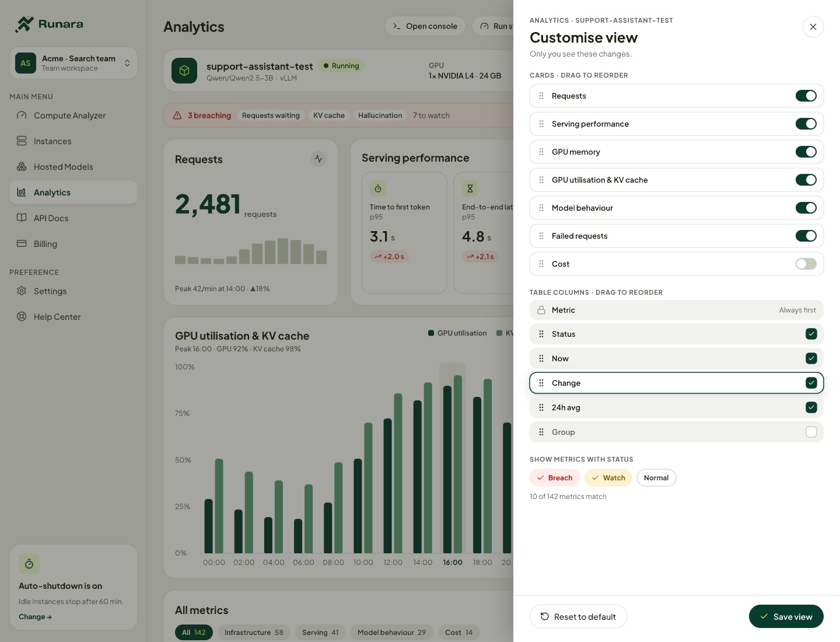Deselect the Breach status chip
Screen dimensions: 840x642
(555, 478)
